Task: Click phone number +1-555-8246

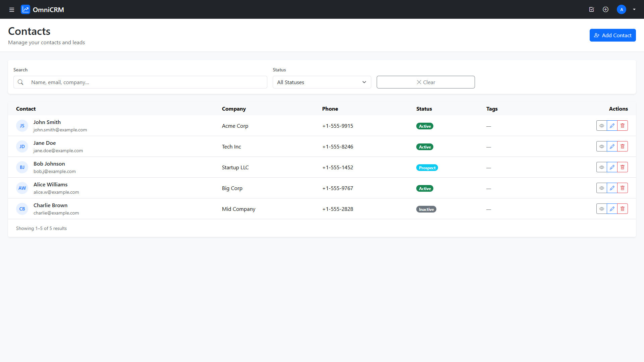Action: pos(338,146)
